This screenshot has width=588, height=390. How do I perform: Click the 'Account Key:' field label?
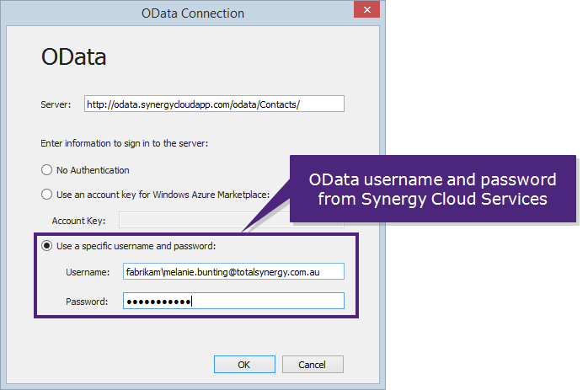tap(78, 221)
